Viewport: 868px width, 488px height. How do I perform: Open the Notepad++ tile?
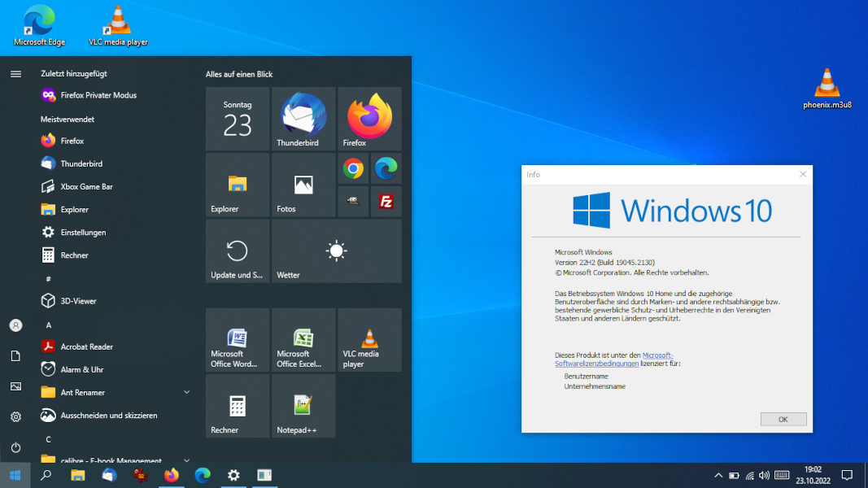coord(303,406)
